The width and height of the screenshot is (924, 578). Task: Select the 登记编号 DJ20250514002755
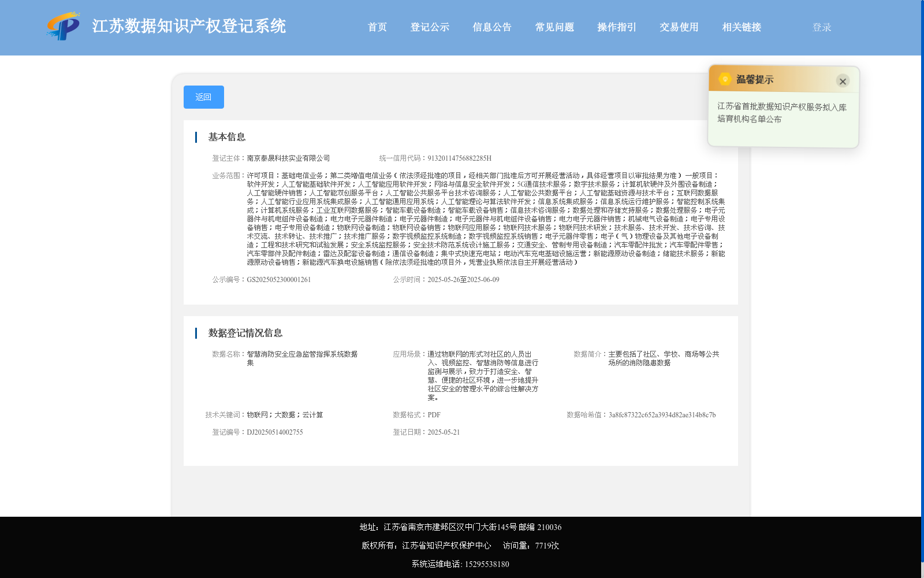click(x=274, y=432)
